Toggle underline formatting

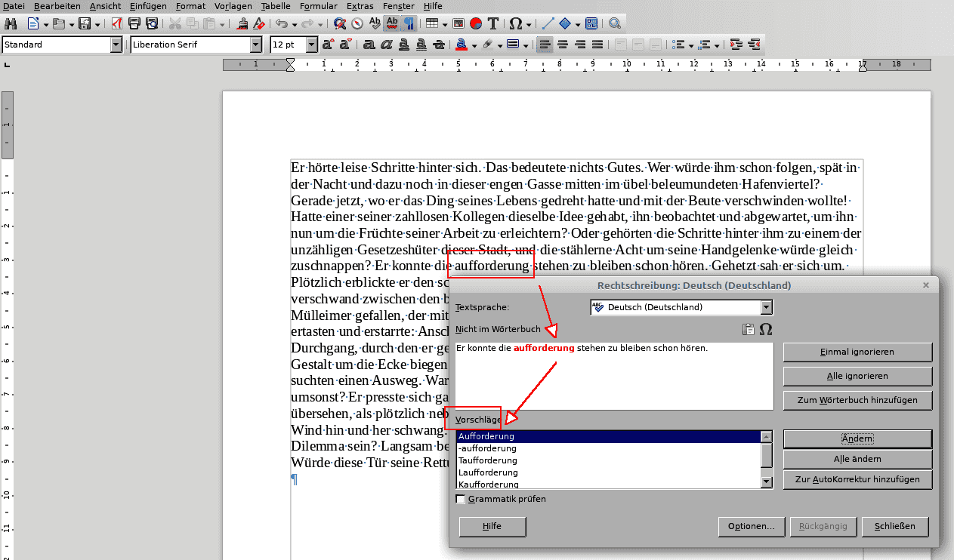click(x=404, y=45)
